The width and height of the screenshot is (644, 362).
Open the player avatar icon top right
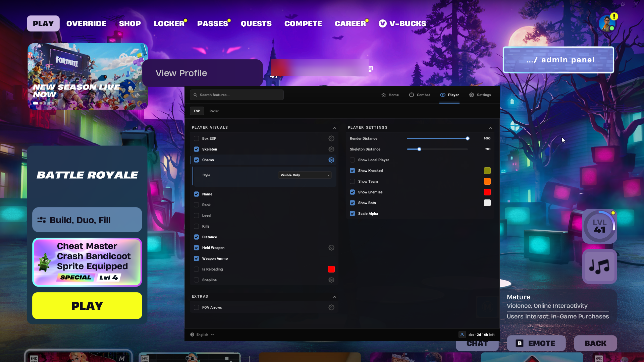tap(607, 23)
